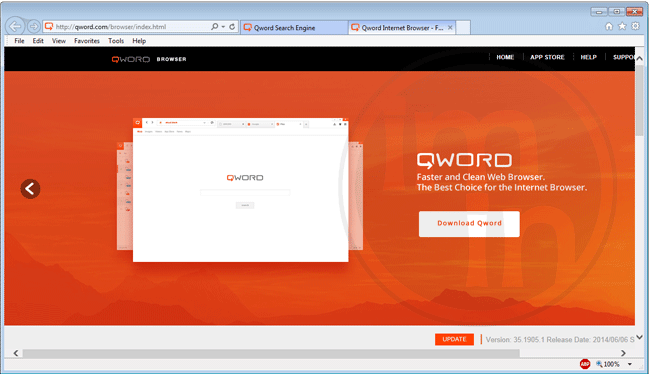The image size is (650, 374).
Task: Click the orange UPDATE button
Action: [x=454, y=339]
